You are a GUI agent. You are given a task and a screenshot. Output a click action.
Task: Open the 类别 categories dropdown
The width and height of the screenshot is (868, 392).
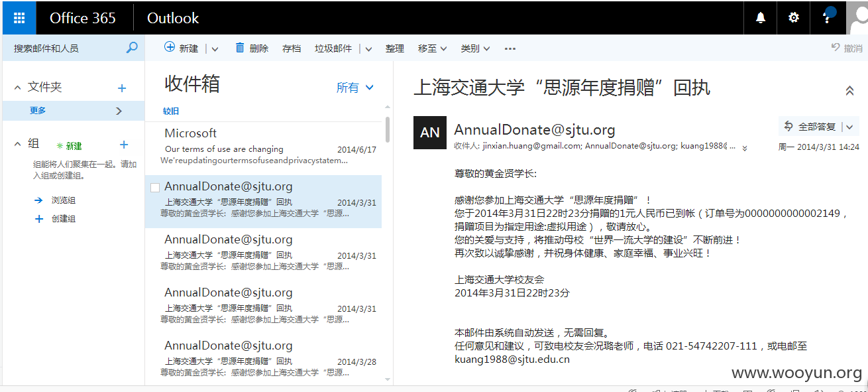click(x=476, y=48)
